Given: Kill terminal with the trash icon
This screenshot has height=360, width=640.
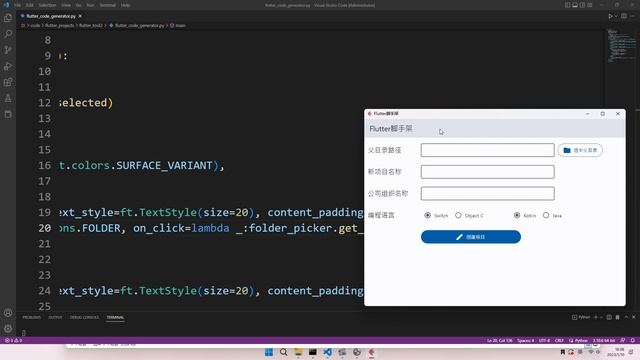Looking at the screenshot, I should pos(618,317).
